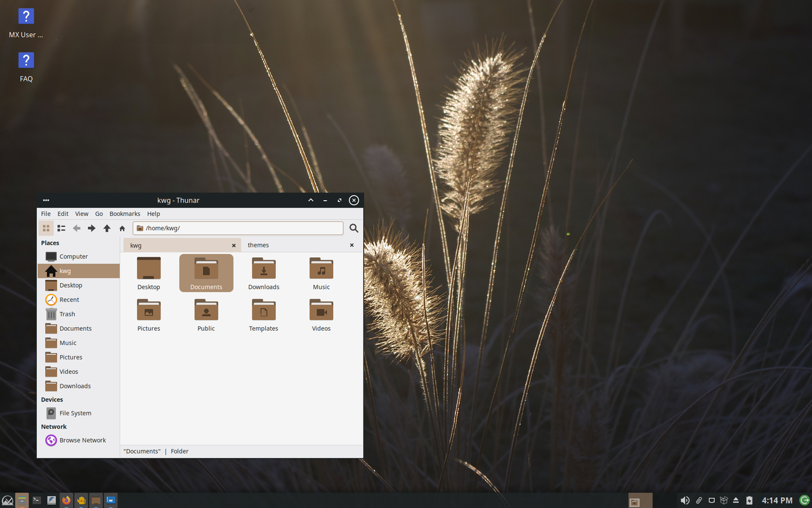Switch to the themes tab
The image size is (812, 508).
click(x=258, y=244)
